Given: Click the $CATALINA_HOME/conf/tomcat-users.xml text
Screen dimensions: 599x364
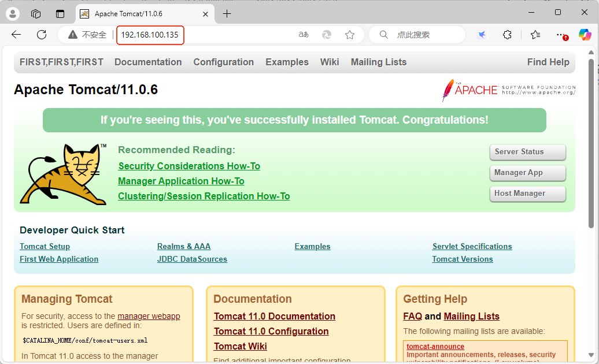Looking at the screenshot, I should tap(85, 340).
